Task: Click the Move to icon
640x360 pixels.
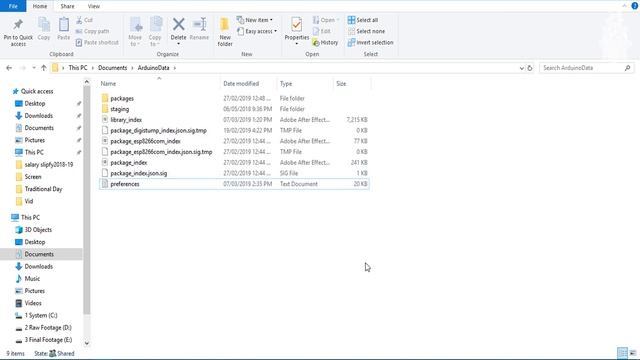Action: [136, 24]
